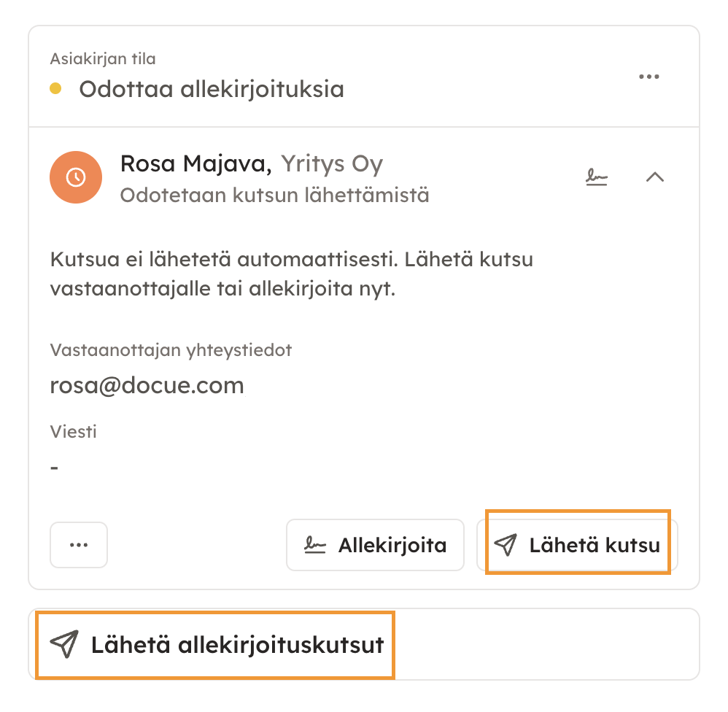This screenshot has height=712, width=728.
Task: Click the paper plane icon in Lähetä allekirjoituskutsut
Action: [64, 644]
